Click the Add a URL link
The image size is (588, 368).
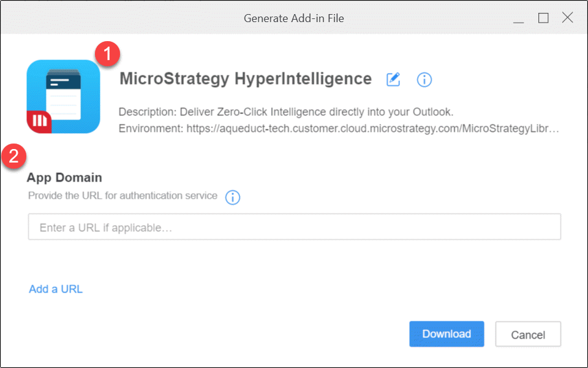click(56, 289)
